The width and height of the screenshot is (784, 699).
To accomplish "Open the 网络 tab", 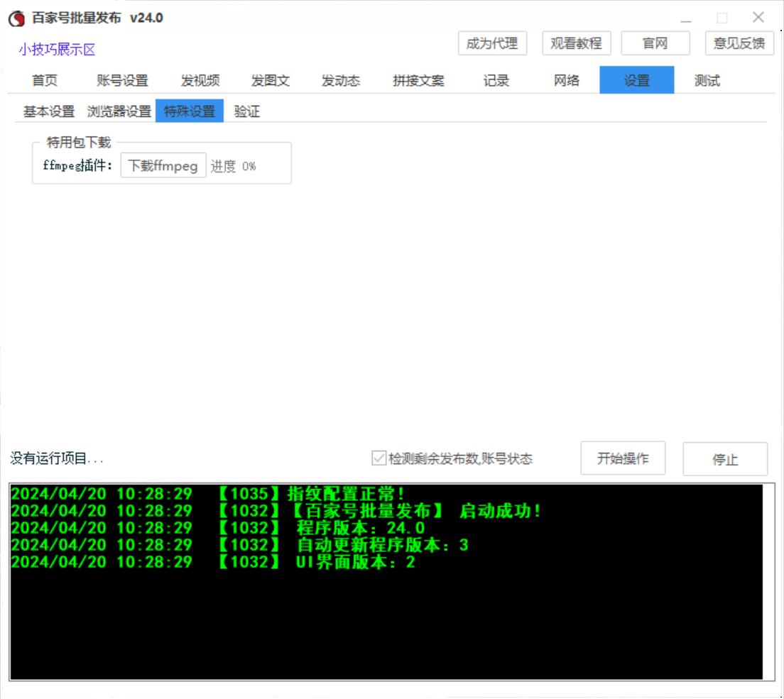I will 567,80.
